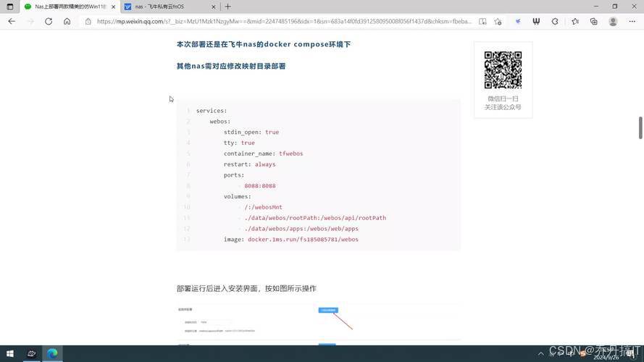Screen dimensions: 644x362
Task: Open browser settings and more menu
Action: pyautogui.click(x=632, y=21)
